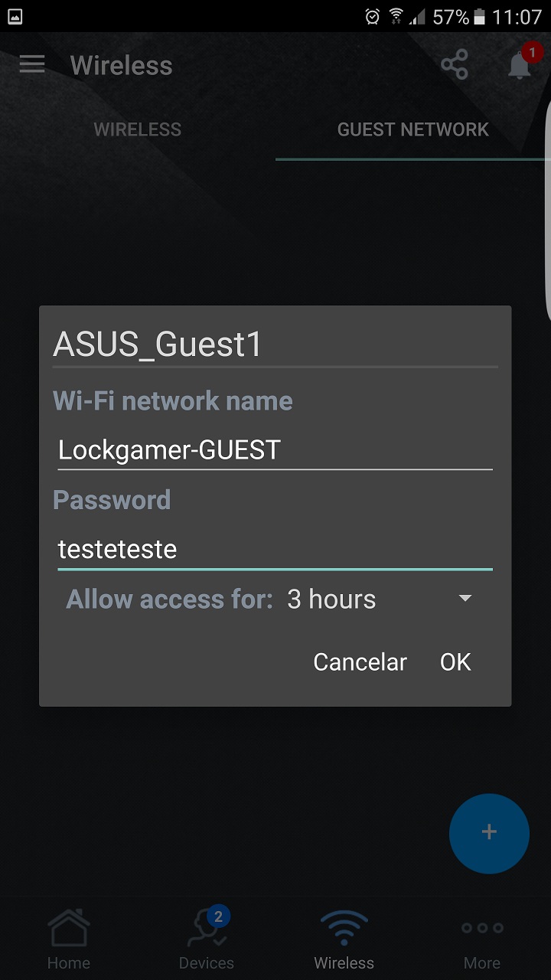Tap the battery indicator in status bar
551x980 pixels.
click(x=480, y=17)
